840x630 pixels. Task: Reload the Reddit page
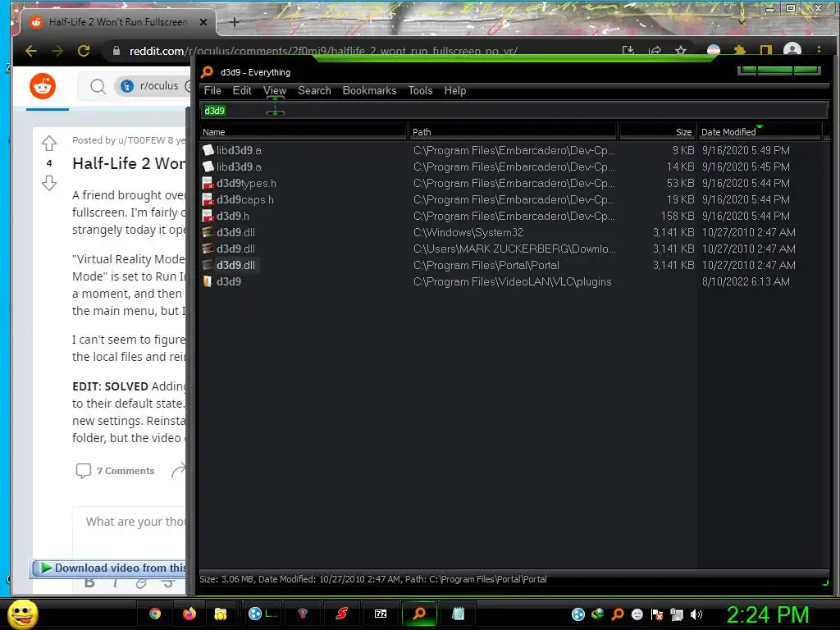pos(84,51)
